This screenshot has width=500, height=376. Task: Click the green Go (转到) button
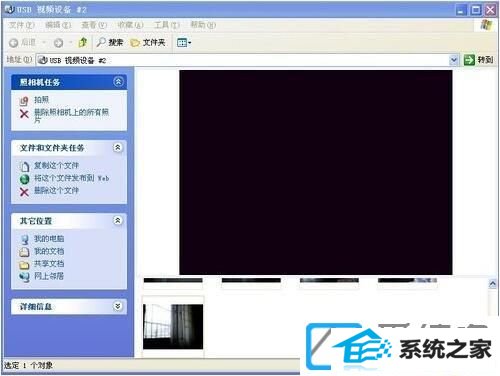(x=478, y=60)
